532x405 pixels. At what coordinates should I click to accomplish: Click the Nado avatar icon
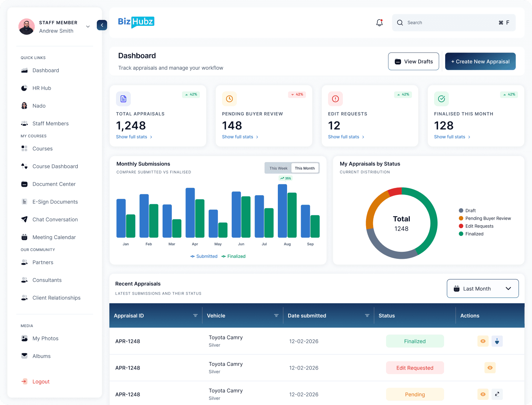coord(24,106)
